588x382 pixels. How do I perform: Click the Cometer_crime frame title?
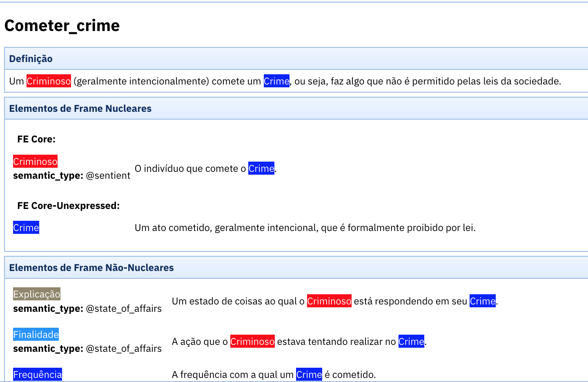coord(62,26)
